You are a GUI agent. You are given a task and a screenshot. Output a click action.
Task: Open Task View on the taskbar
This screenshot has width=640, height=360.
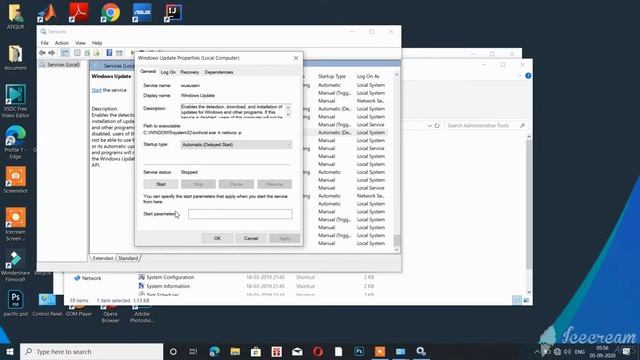coord(193,351)
